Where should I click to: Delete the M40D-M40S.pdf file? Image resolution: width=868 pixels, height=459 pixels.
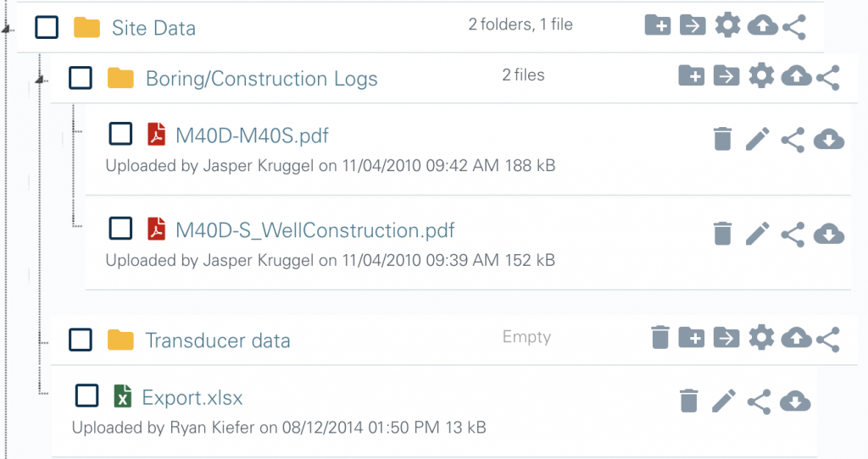722,139
